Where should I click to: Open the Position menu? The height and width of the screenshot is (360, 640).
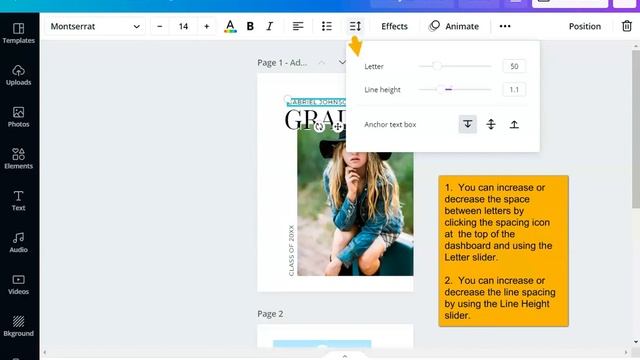pyautogui.click(x=584, y=27)
